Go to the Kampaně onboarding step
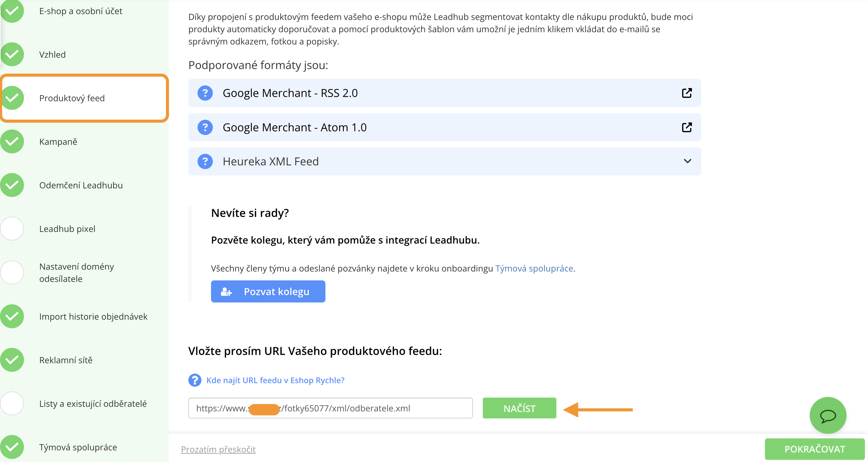This screenshot has height=462, width=868. tap(58, 142)
